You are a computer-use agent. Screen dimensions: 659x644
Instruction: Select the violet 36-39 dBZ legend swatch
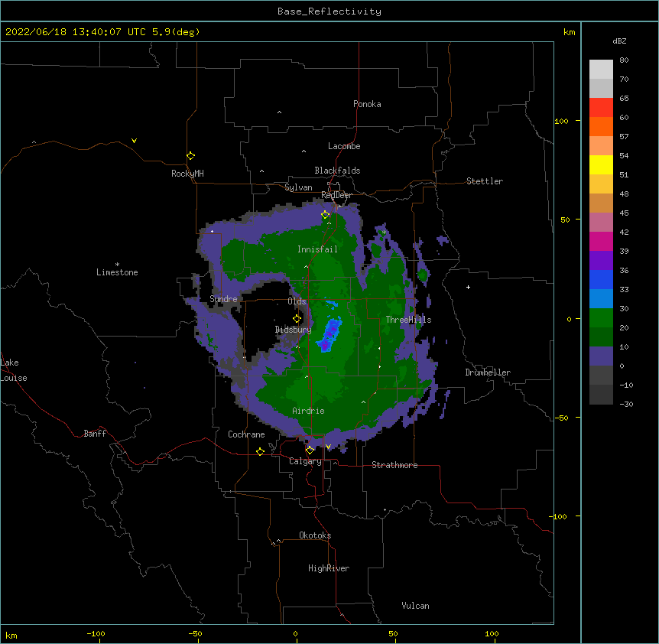(x=601, y=261)
